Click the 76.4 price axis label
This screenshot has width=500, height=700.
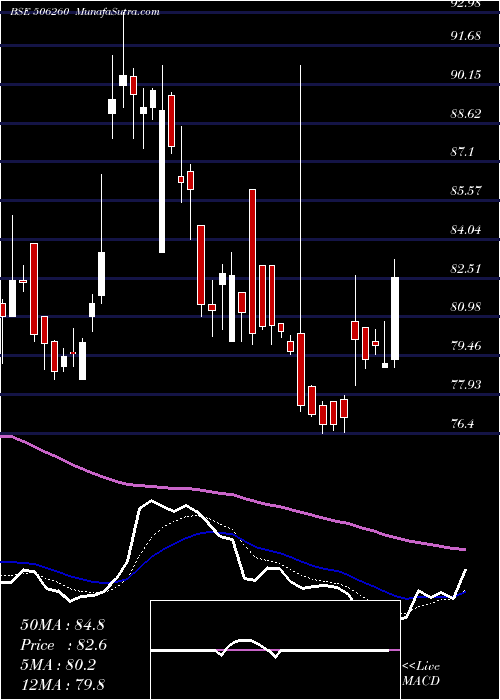[462, 423]
